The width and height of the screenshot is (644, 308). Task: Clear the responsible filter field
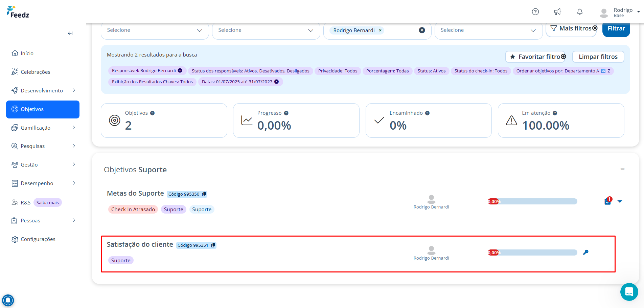[422, 30]
